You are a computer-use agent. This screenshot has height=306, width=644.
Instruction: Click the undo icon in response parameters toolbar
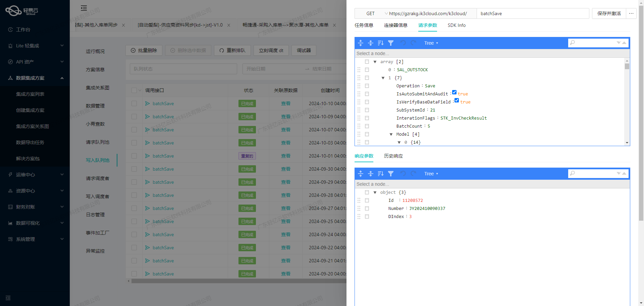403,174
